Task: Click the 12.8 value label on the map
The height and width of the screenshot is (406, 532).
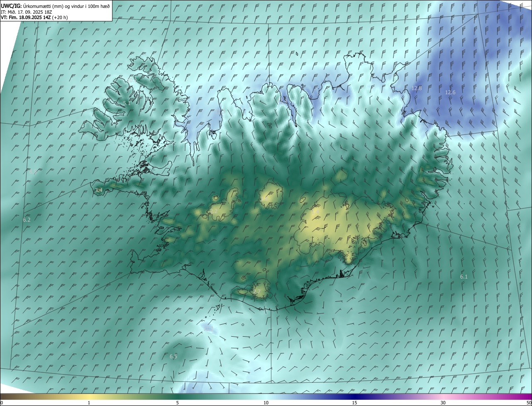Action: pyautogui.click(x=416, y=88)
